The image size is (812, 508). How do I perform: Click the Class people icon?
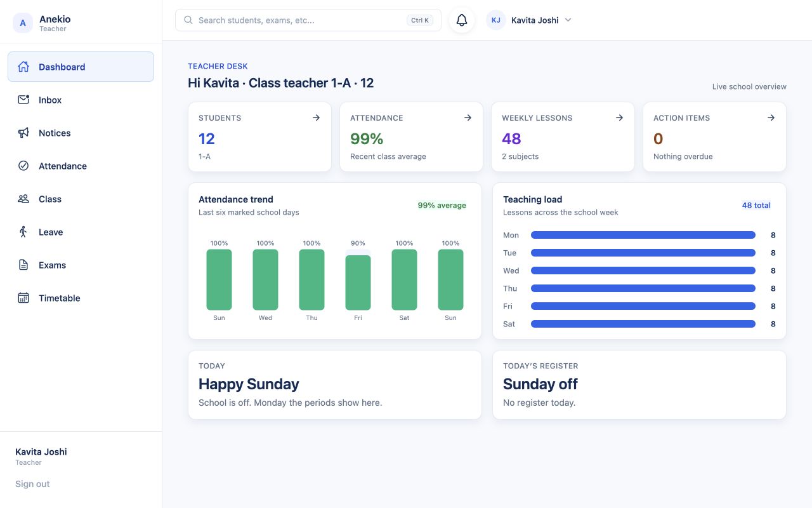coord(23,199)
